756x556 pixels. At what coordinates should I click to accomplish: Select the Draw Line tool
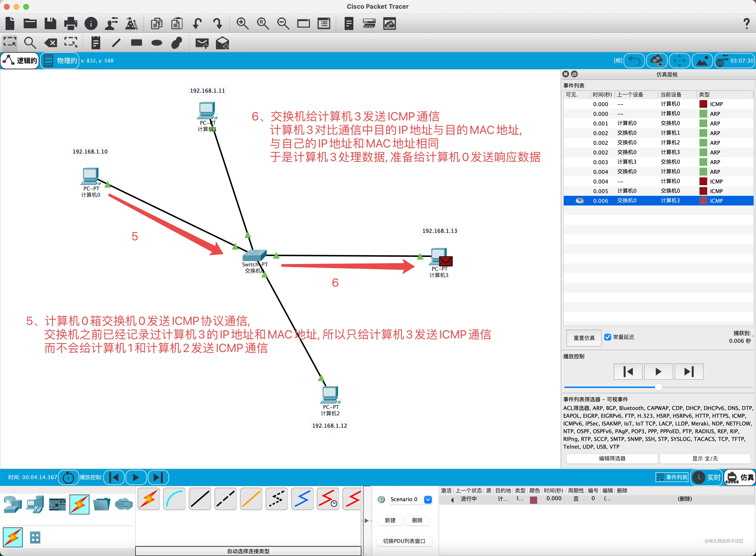click(x=116, y=42)
